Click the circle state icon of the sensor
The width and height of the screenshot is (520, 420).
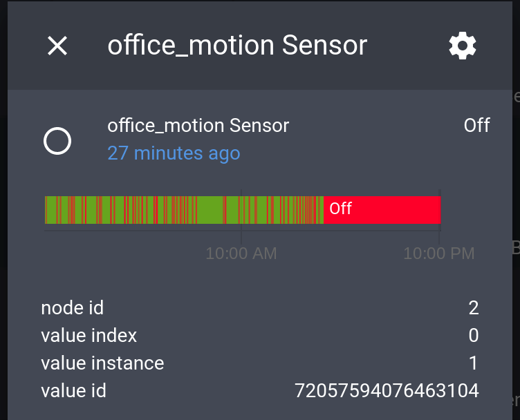coord(57,142)
